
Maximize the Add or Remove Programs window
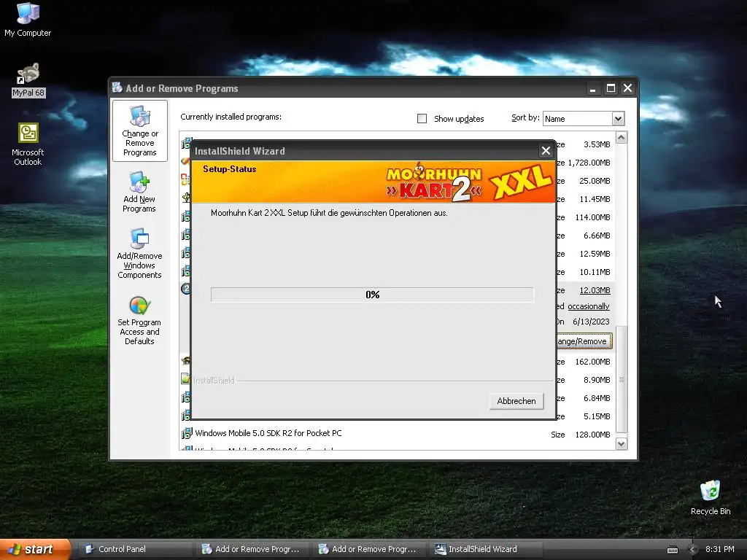(x=611, y=88)
